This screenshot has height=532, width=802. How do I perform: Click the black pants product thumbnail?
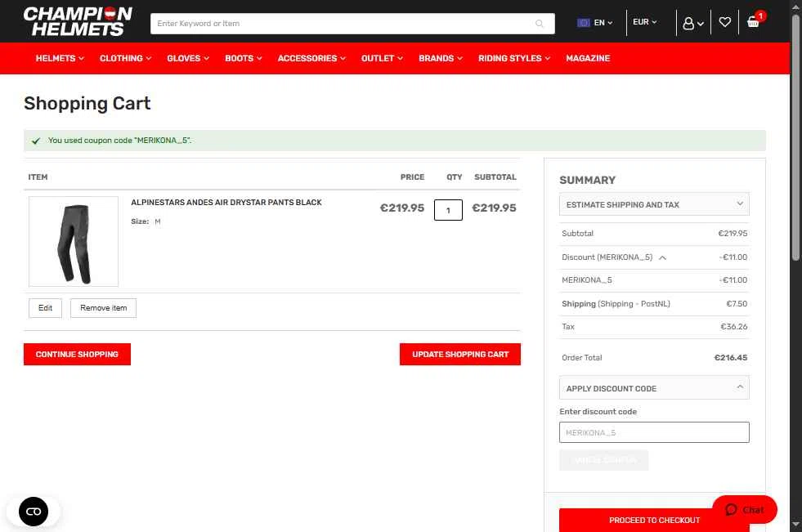coord(74,241)
